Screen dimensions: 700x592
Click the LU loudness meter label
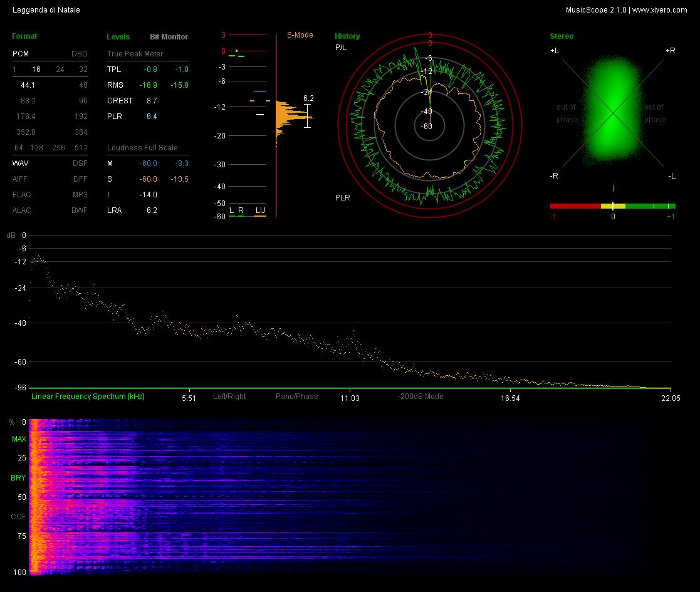click(x=260, y=210)
